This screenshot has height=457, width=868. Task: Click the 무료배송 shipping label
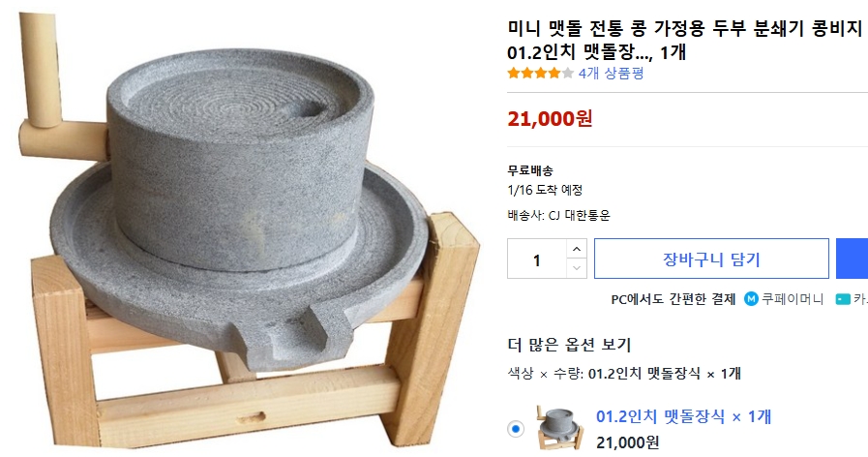click(530, 170)
